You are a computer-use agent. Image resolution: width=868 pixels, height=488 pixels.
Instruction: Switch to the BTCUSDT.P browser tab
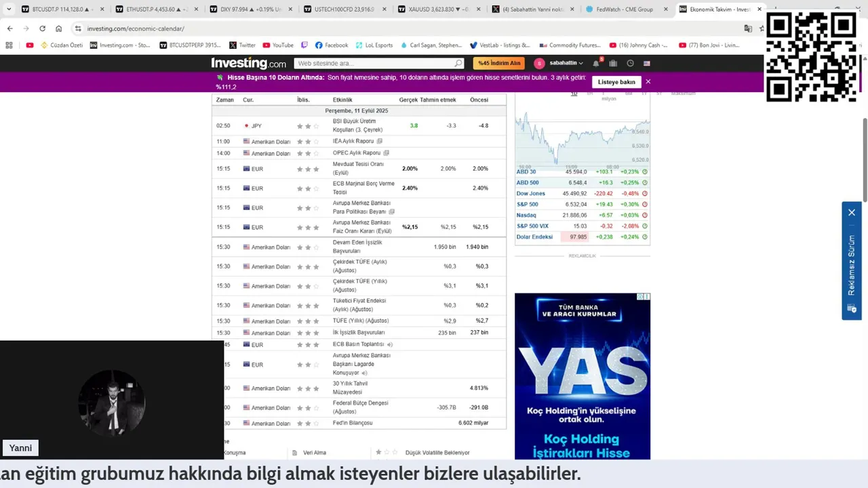62,9
